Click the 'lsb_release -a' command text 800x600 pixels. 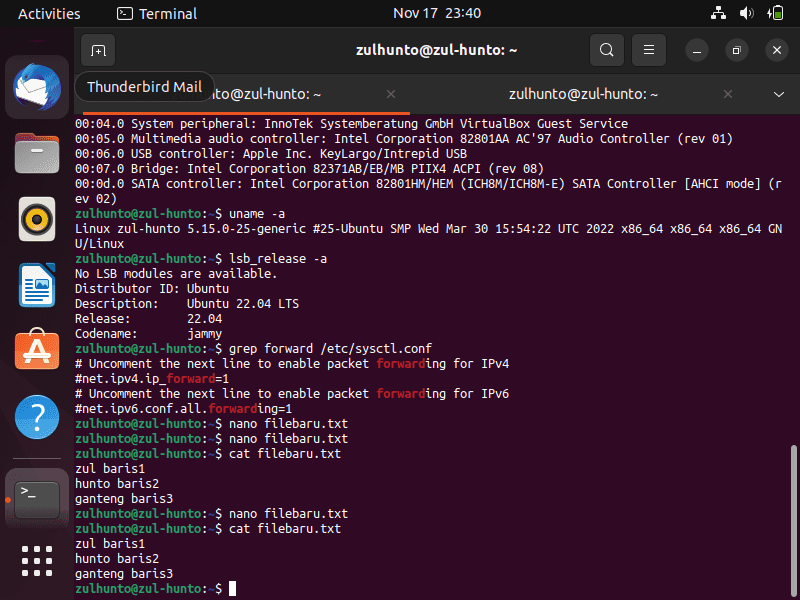(278, 259)
